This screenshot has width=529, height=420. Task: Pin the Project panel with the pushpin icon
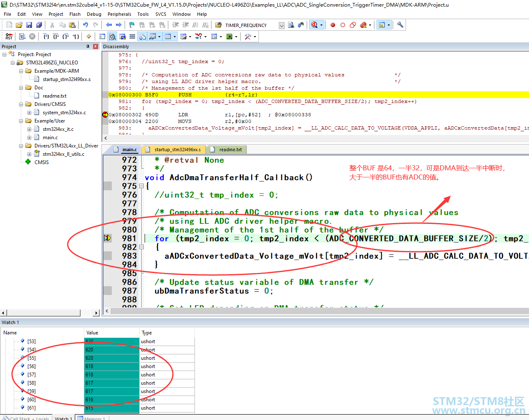point(88,47)
